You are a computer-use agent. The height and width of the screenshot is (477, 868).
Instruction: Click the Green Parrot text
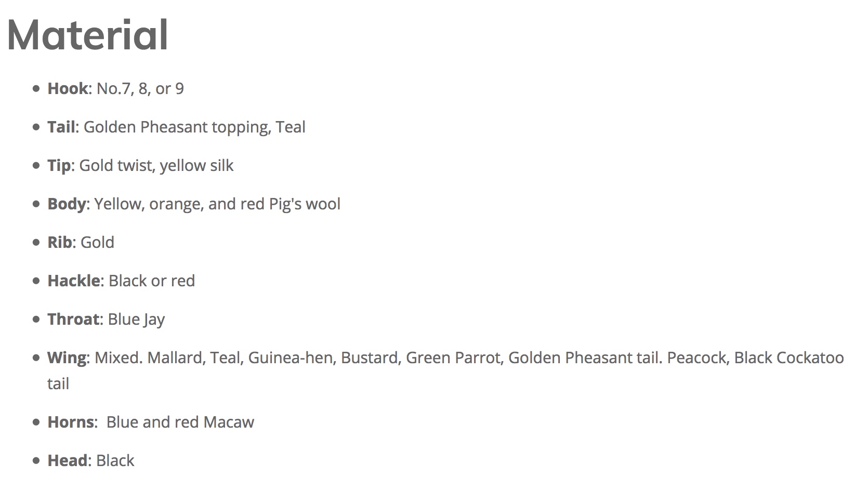tap(453, 357)
